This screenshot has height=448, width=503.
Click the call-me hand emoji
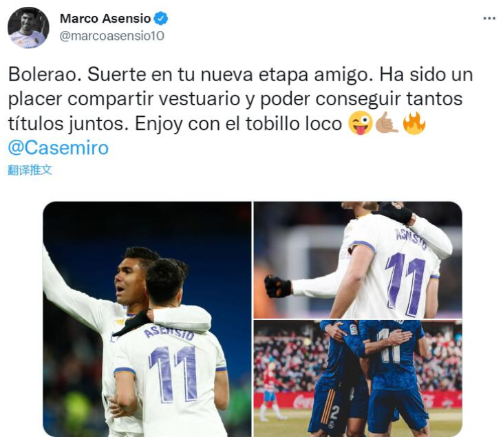point(387,123)
